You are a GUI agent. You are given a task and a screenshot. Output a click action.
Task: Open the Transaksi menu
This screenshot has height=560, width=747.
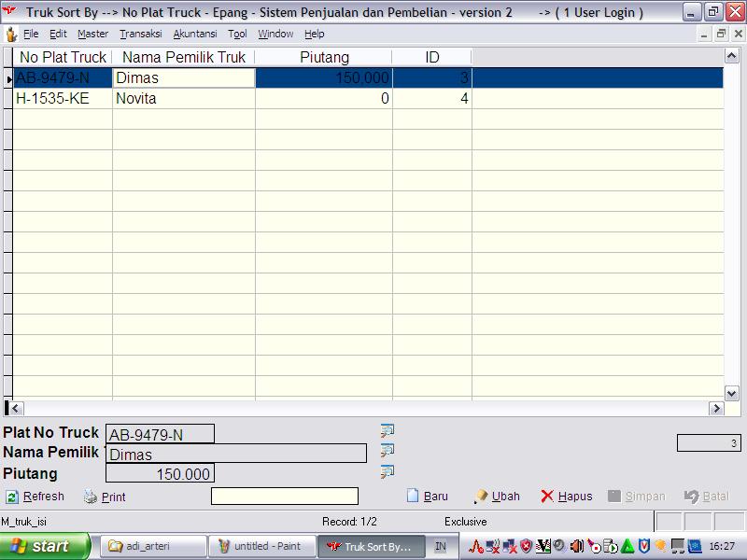(x=140, y=34)
